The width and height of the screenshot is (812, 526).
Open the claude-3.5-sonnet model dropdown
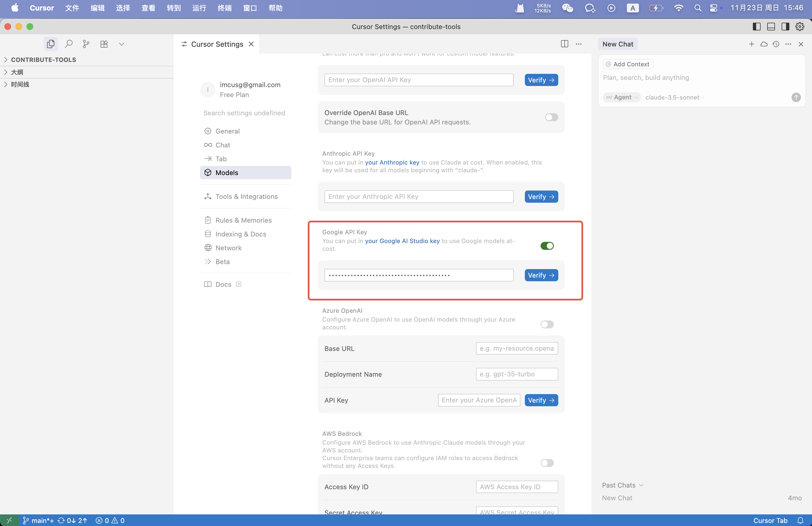point(674,98)
